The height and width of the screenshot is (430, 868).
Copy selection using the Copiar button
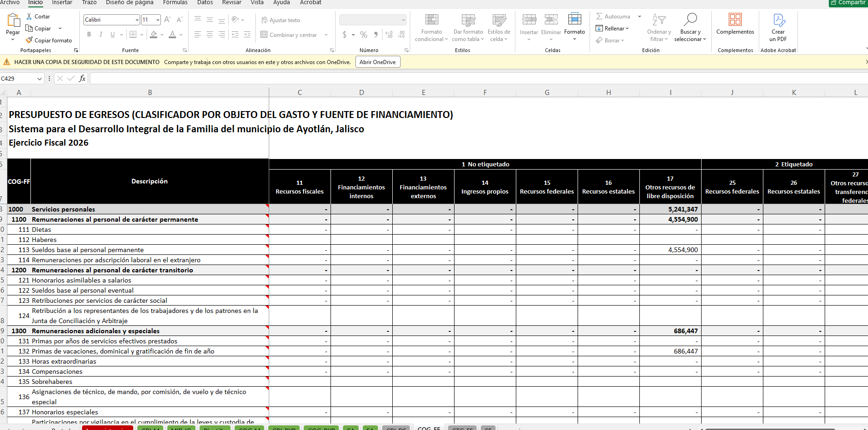click(39, 29)
